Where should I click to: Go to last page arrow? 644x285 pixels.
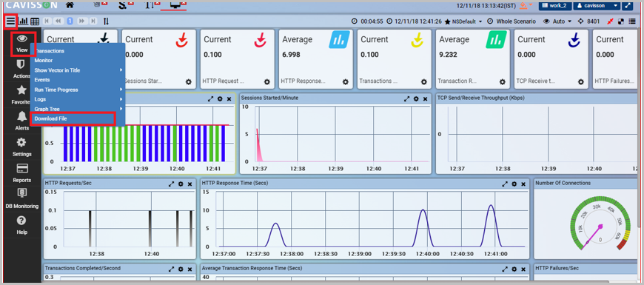(93, 21)
